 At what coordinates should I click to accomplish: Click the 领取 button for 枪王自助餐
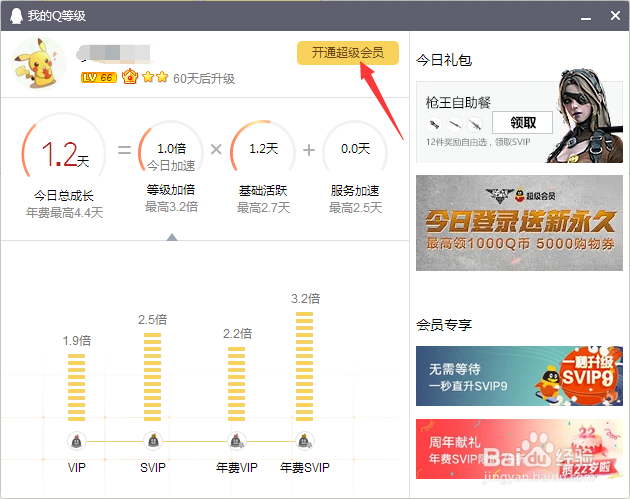pos(522,122)
